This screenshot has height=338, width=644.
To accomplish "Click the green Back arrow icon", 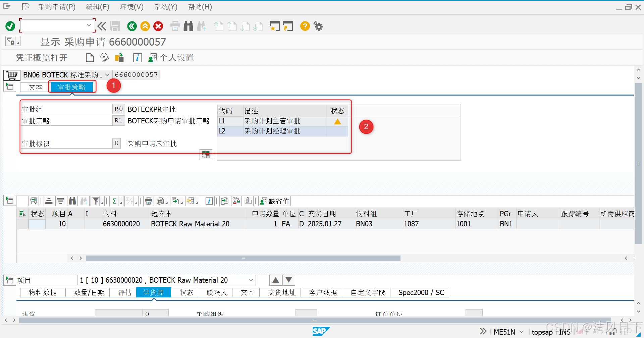I will (x=132, y=26).
